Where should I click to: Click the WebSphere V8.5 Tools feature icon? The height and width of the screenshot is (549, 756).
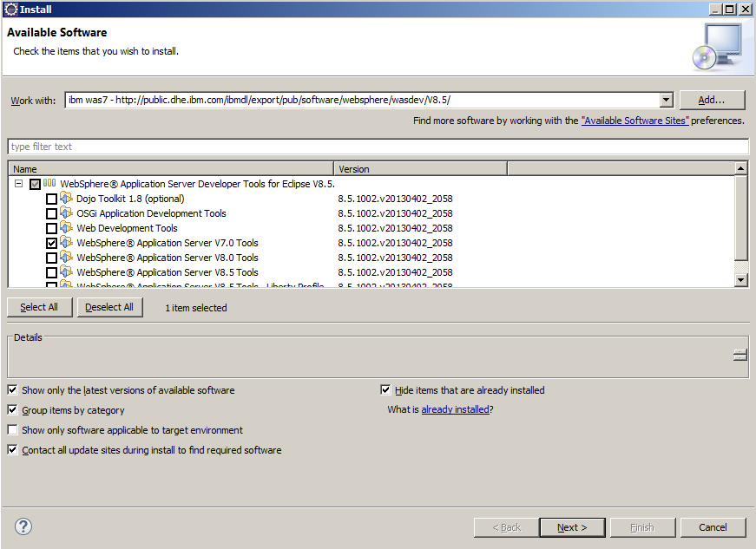[67, 272]
